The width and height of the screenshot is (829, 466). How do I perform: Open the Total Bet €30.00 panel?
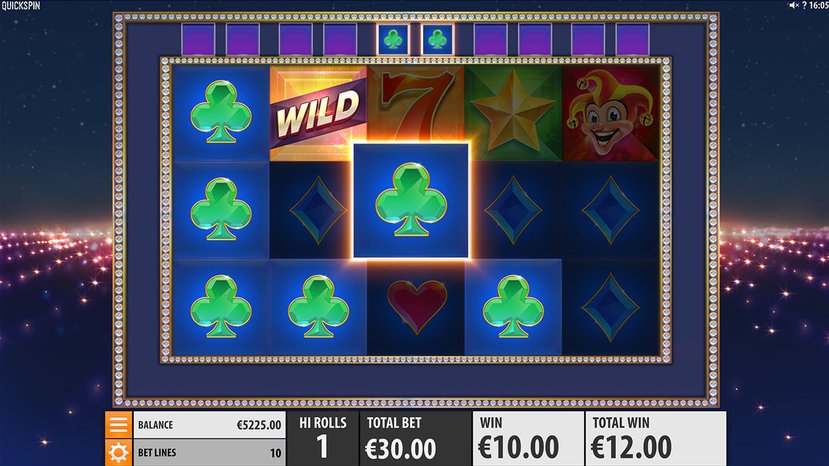coord(415,438)
